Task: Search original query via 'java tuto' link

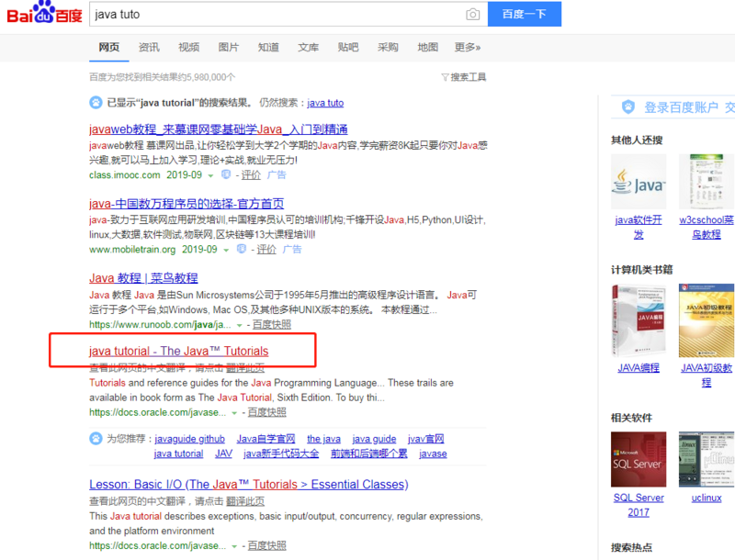Action: click(x=325, y=103)
